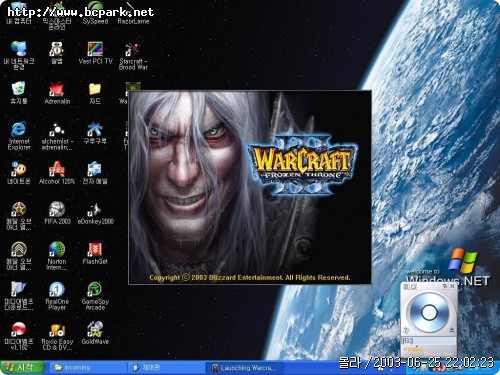Select the Medal of Honor chevron-insignia icon
Viewport: 500px width, 375px height.
tap(19, 256)
